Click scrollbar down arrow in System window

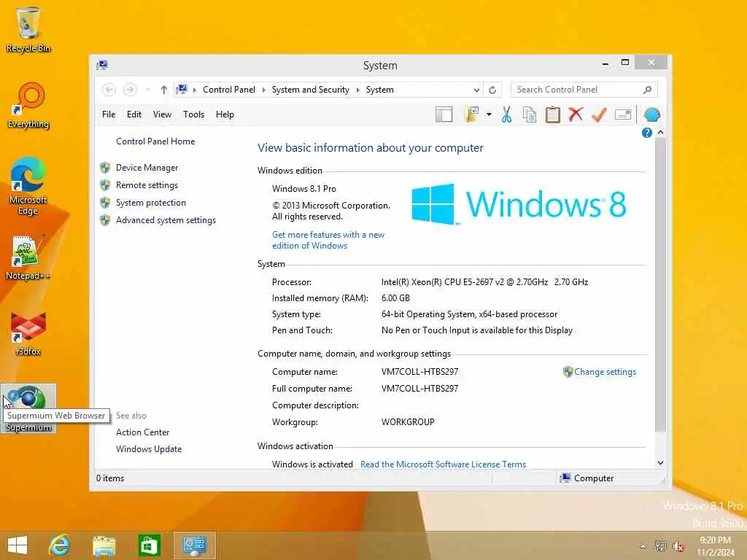click(660, 463)
